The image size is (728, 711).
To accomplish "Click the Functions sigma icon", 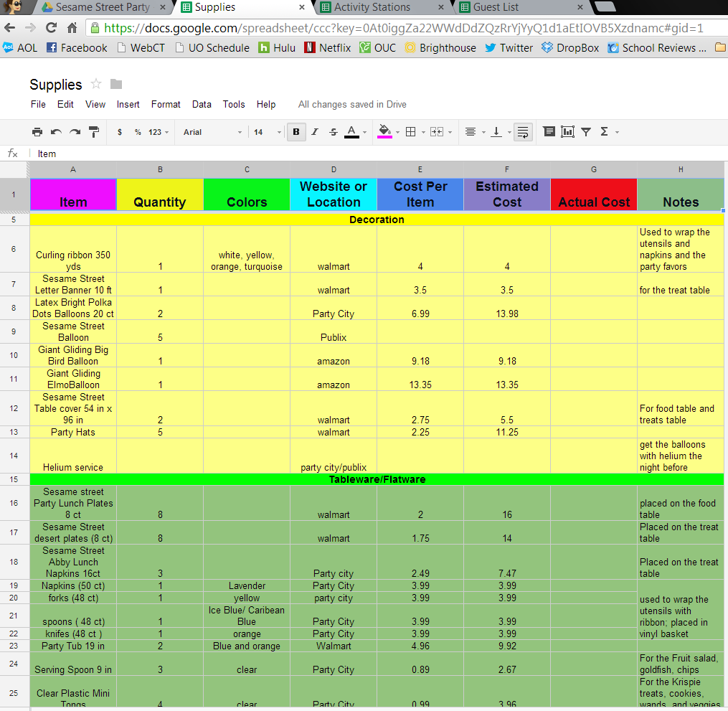I will (x=604, y=132).
